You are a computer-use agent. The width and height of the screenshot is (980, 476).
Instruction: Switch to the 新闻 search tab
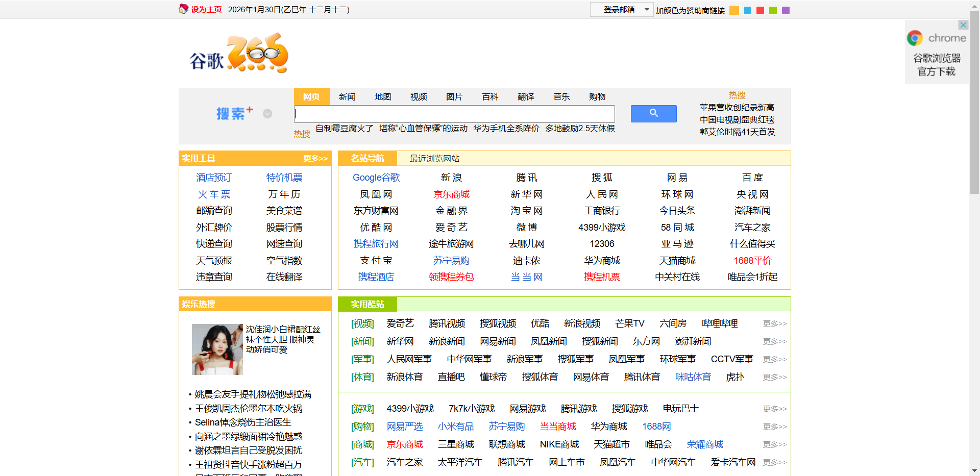(347, 96)
